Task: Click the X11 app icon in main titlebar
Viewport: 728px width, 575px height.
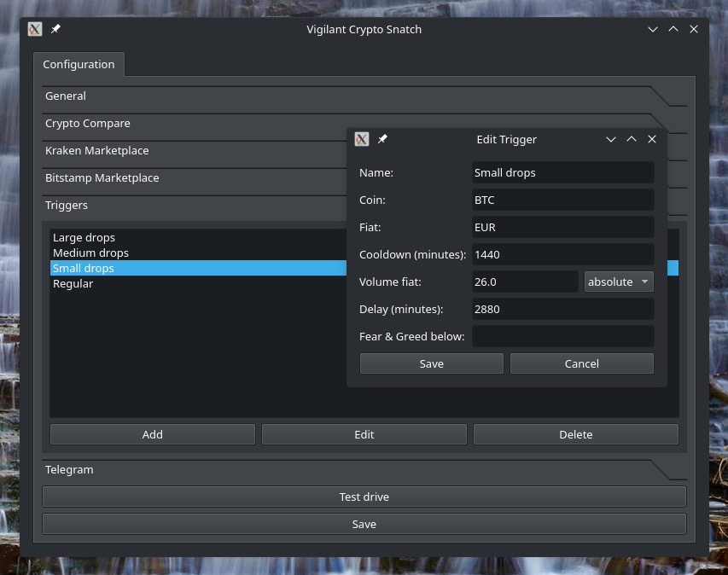Action: (x=35, y=29)
